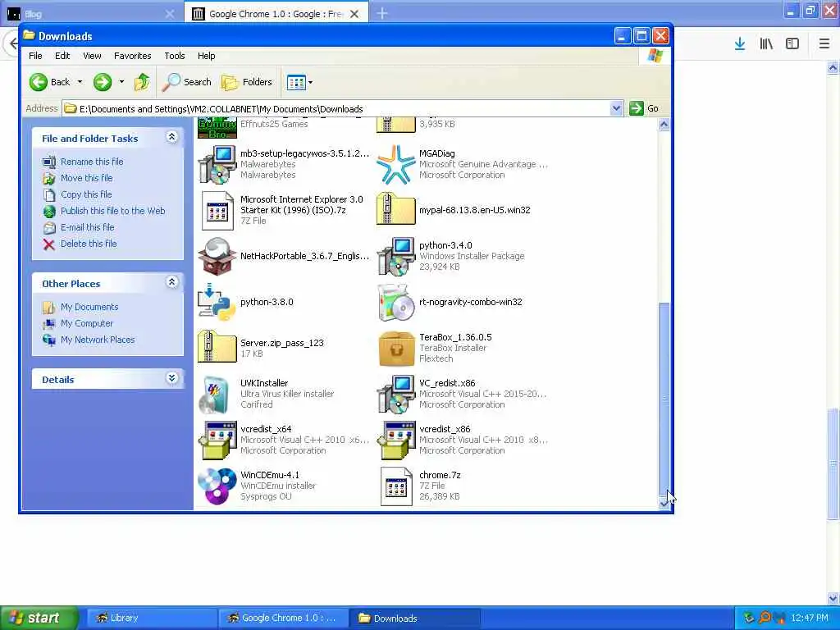Screen dimensions: 840x630
Task: Open browser downloads arrow icon
Action: click(740, 44)
